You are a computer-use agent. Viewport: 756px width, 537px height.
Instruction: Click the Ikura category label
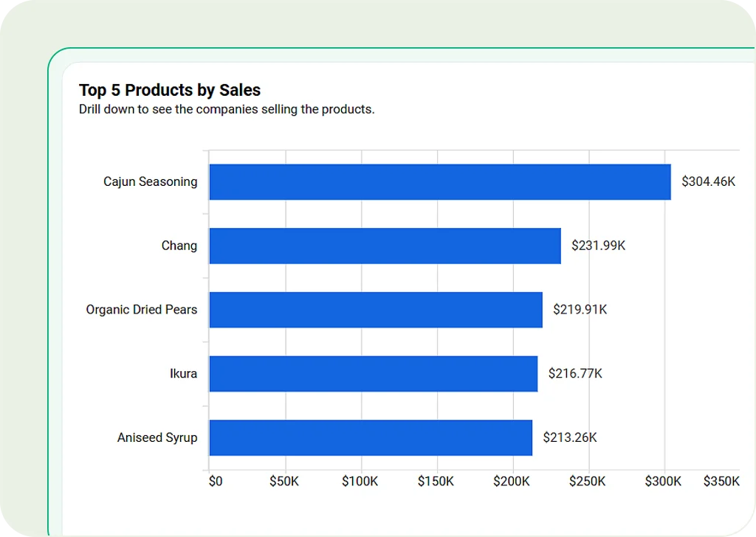[183, 374]
